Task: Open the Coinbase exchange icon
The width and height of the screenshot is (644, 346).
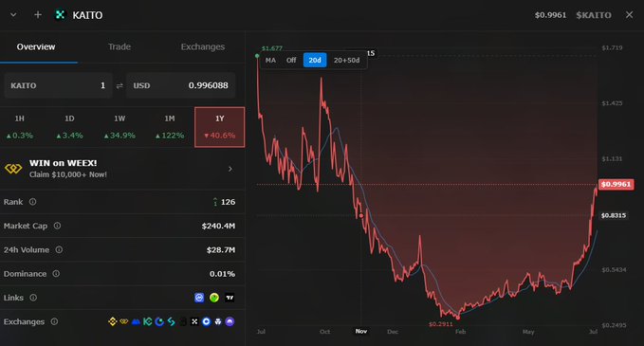Action: coord(206,321)
